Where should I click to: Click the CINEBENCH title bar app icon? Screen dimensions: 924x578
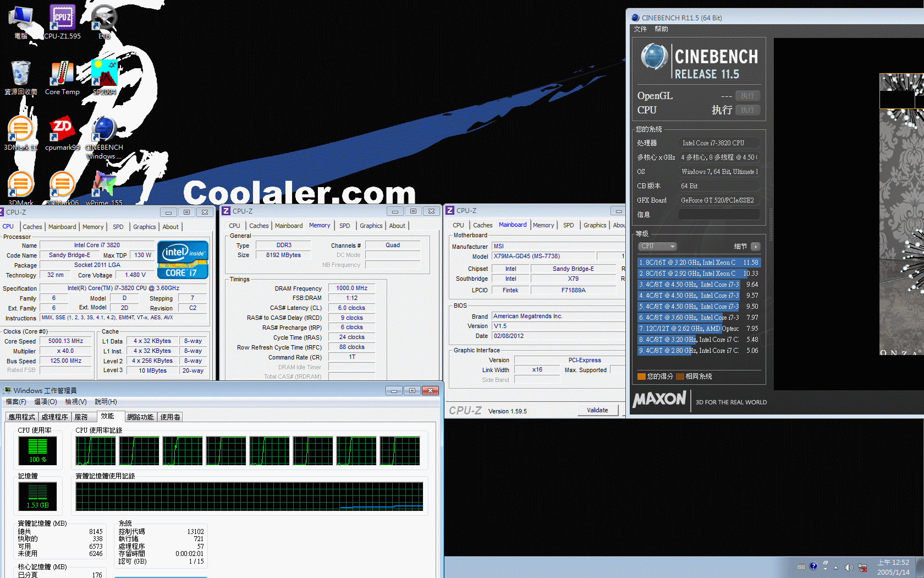pos(635,18)
